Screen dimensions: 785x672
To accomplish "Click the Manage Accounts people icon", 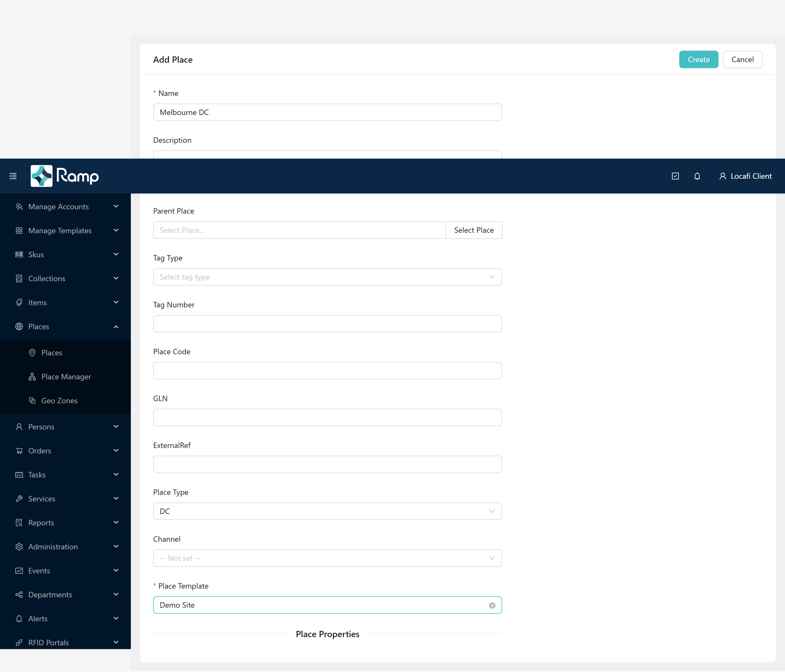I will tap(19, 207).
